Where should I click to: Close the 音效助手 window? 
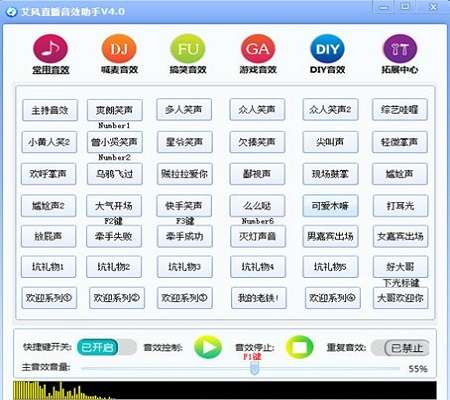(x=433, y=7)
